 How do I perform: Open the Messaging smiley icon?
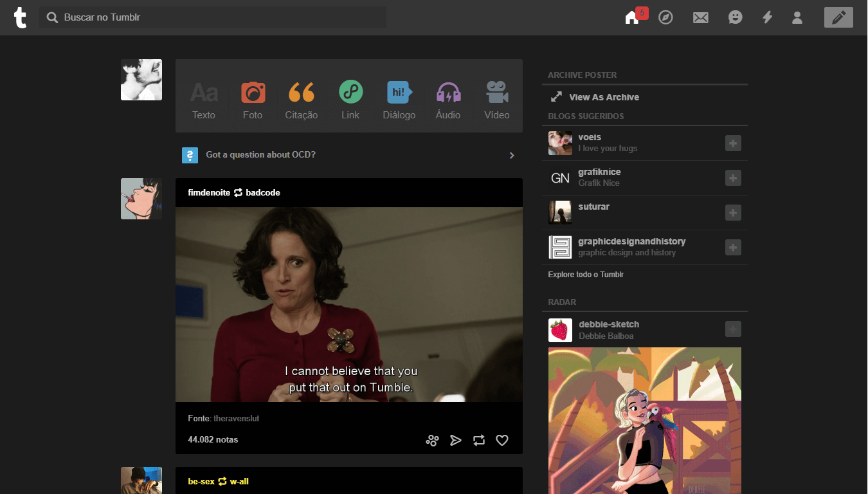pos(736,17)
